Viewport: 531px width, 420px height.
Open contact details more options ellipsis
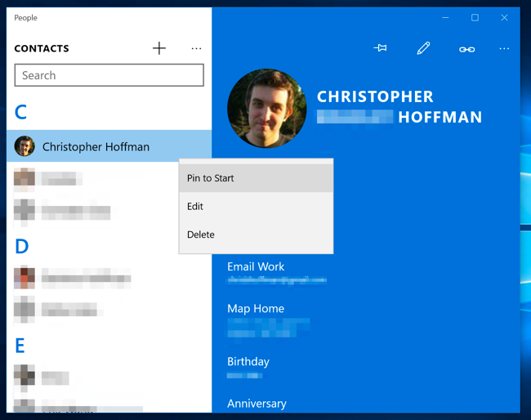pyautogui.click(x=504, y=49)
